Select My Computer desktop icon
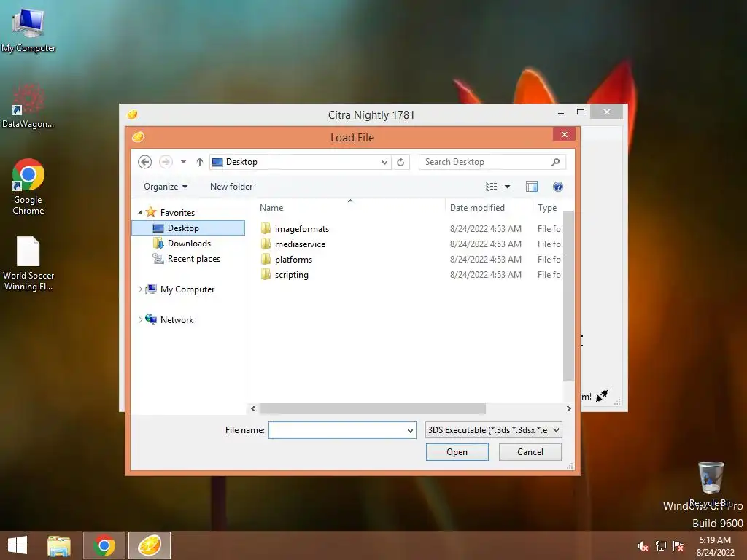The height and width of the screenshot is (560, 747). point(28,29)
